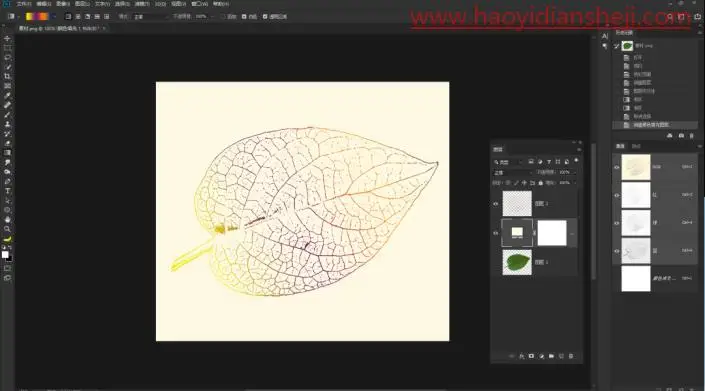Switch to the Channels tab
The height and width of the screenshot is (391, 705).
pos(620,146)
